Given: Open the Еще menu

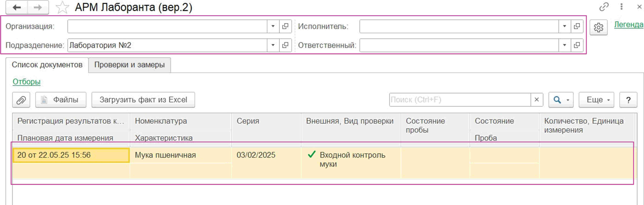Looking at the screenshot, I should [x=596, y=100].
